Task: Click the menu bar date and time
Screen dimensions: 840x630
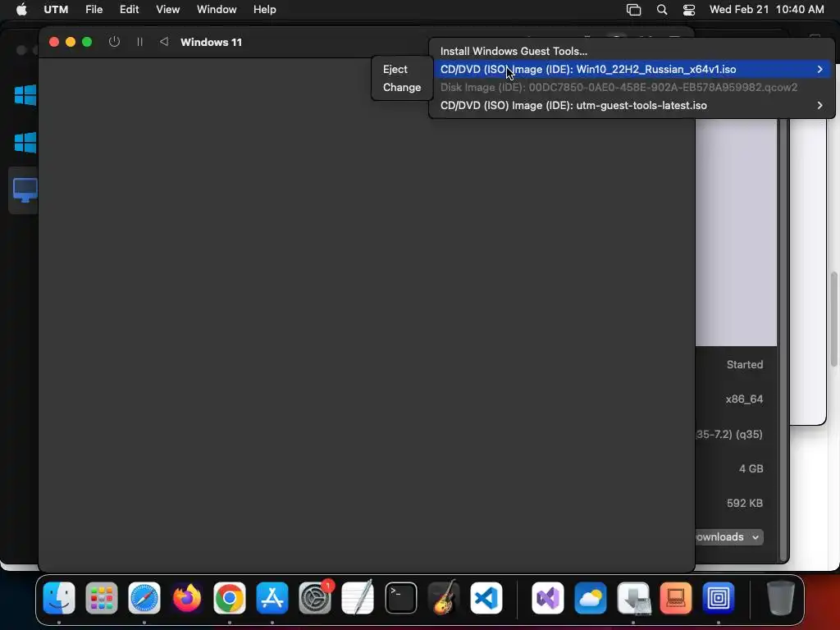Action: pos(767,10)
